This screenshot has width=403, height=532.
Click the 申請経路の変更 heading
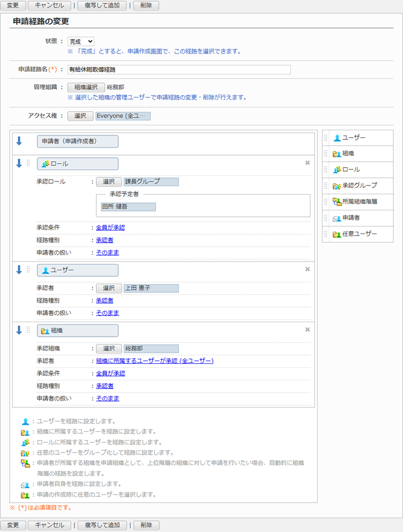(x=41, y=21)
